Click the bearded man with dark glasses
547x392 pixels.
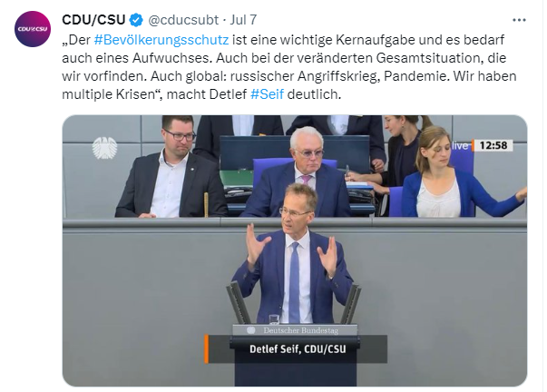pyautogui.click(x=171, y=168)
